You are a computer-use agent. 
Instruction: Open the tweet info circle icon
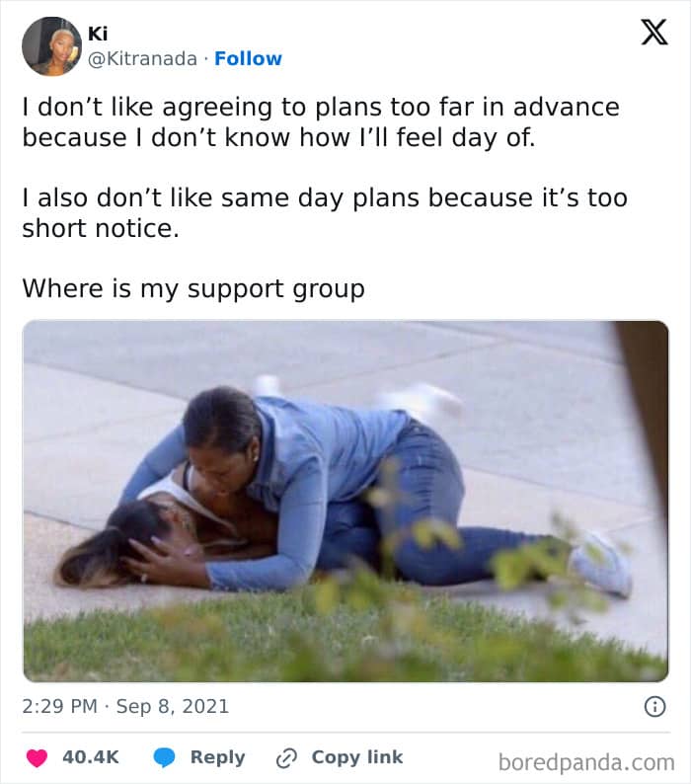point(655,707)
